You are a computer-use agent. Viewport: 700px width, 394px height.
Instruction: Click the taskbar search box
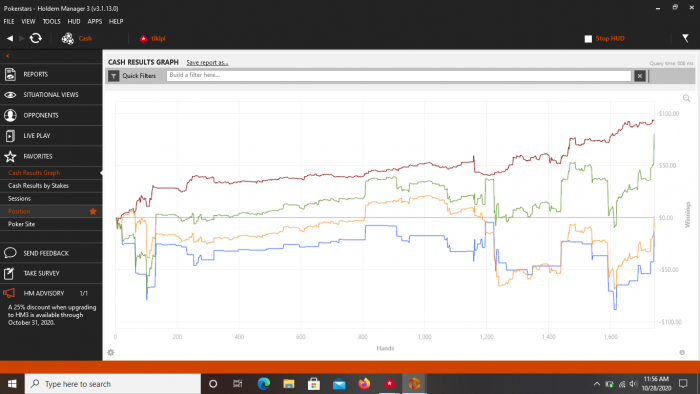point(112,384)
